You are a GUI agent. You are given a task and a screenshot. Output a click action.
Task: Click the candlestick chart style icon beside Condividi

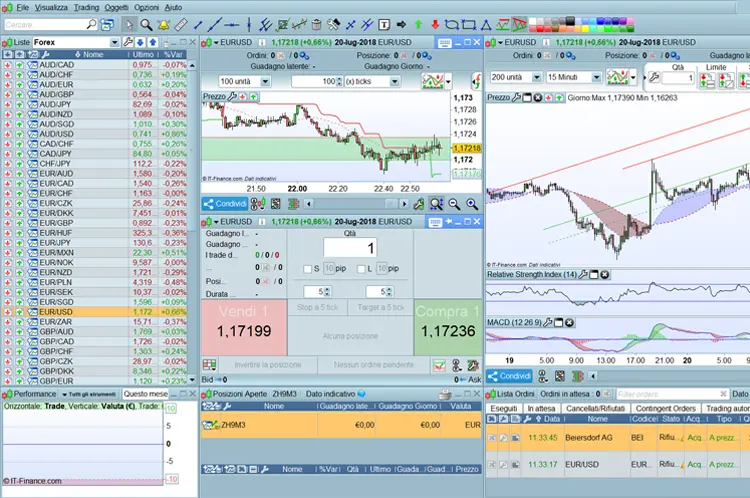pyautogui.click(x=256, y=204)
